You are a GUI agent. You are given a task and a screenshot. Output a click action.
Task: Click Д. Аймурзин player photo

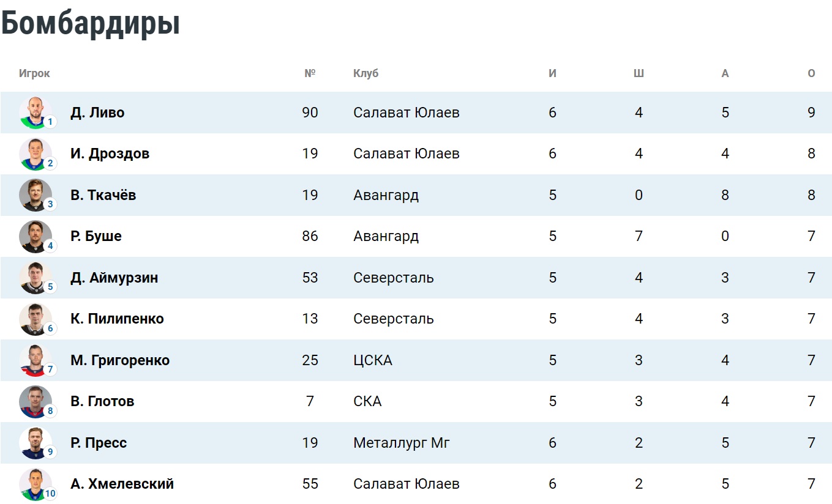[x=36, y=278]
